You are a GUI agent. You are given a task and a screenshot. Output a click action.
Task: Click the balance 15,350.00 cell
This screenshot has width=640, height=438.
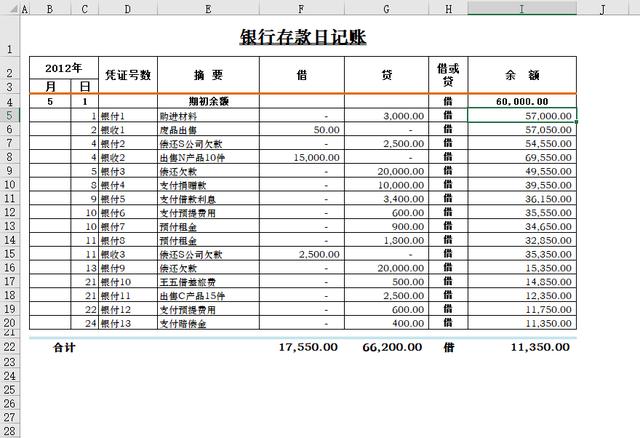pos(522,268)
